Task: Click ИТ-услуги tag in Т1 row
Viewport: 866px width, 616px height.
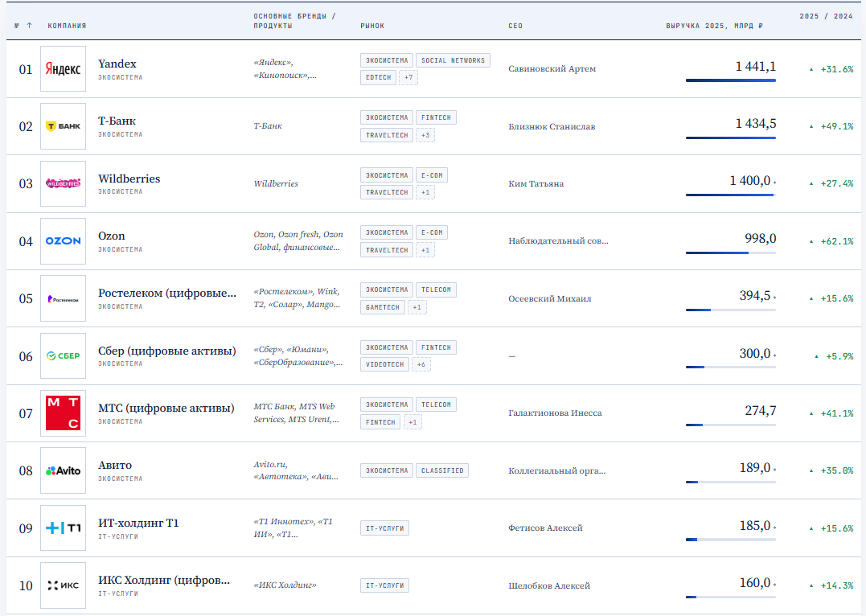Action: click(384, 528)
